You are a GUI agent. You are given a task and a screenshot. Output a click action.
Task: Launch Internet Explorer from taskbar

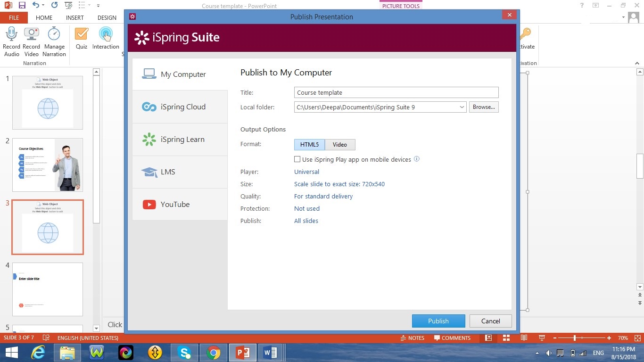click(38, 353)
